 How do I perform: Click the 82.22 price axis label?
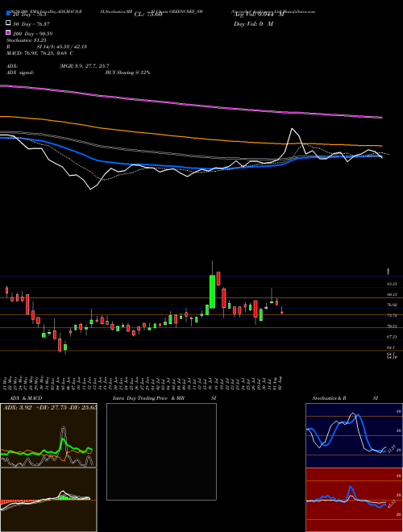click(x=393, y=284)
